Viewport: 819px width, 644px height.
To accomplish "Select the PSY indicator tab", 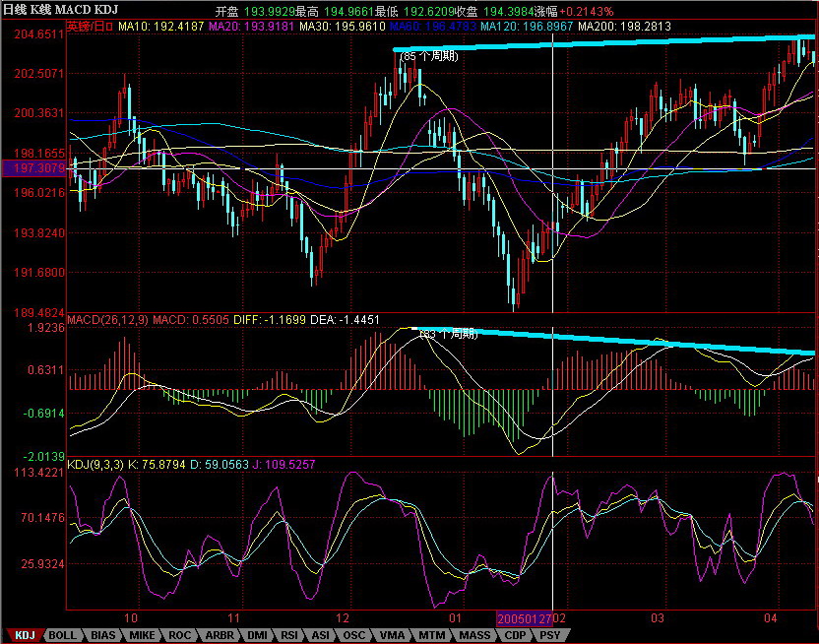I will pyautogui.click(x=550, y=635).
